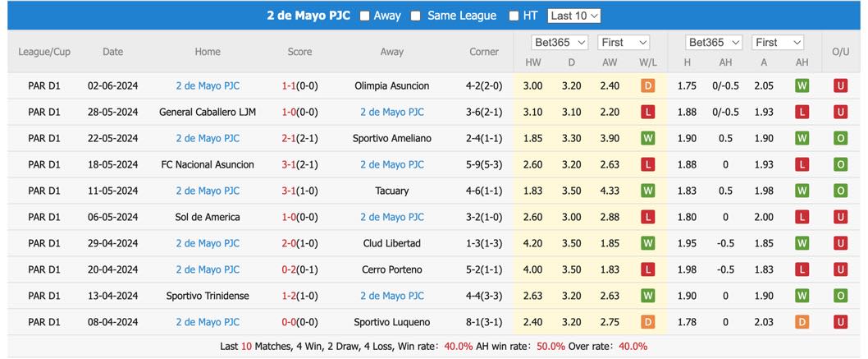
Task: Click the Corner column header
Action: [484, 52]
